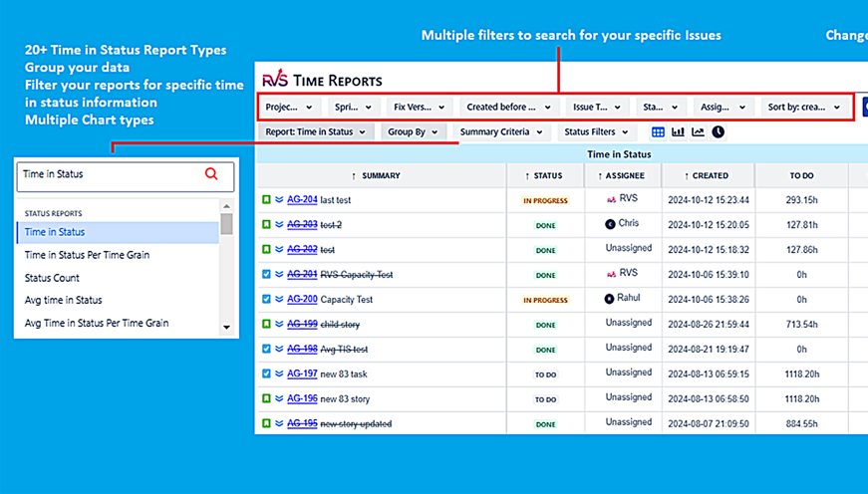Click the 884.55h cell for AG-195
Screen dimensions: 868x494
[x=801, y=423]
